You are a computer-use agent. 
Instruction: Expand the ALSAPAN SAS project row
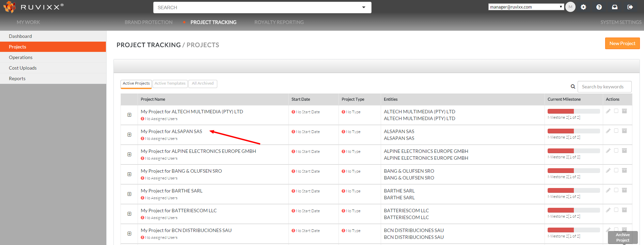click(129, 135)
